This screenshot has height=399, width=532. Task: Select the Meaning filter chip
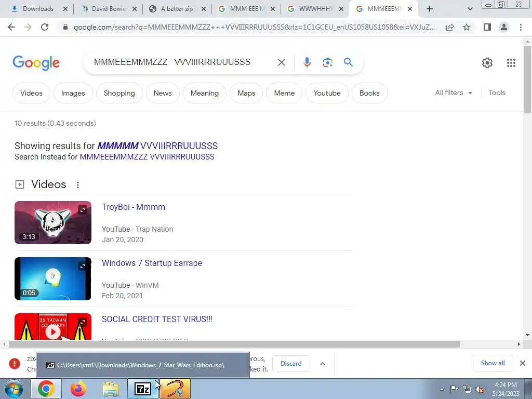(205, 93)
